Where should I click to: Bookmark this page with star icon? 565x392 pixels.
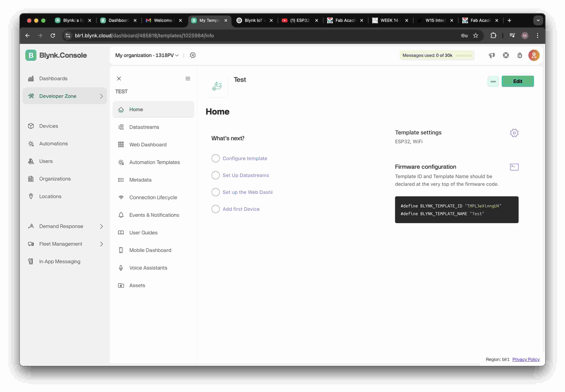click(x=476, y=36)
